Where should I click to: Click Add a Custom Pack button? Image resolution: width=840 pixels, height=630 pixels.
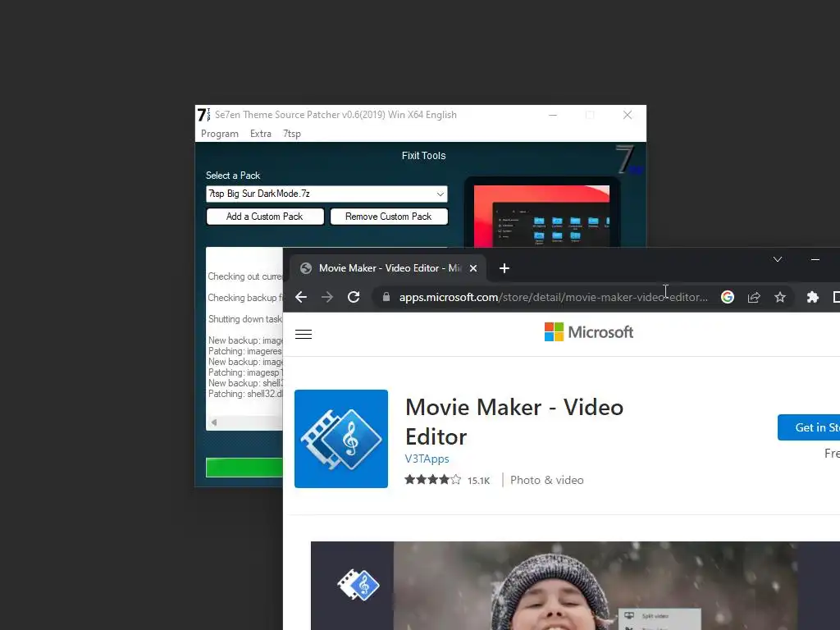tap(265, 217)
